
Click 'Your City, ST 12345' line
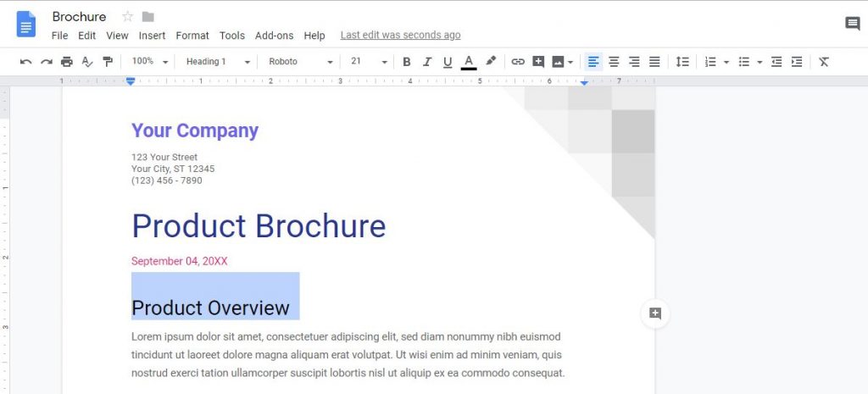173,169
